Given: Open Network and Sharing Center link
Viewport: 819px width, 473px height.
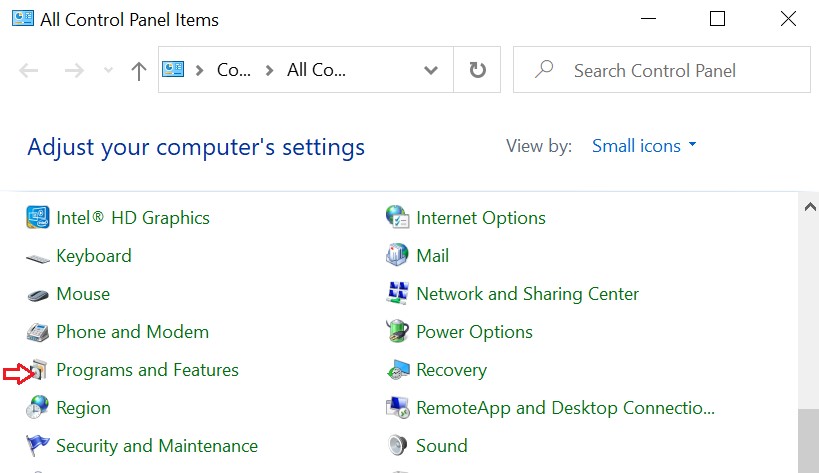Looking at the screenshot, I should click(528, 294).
